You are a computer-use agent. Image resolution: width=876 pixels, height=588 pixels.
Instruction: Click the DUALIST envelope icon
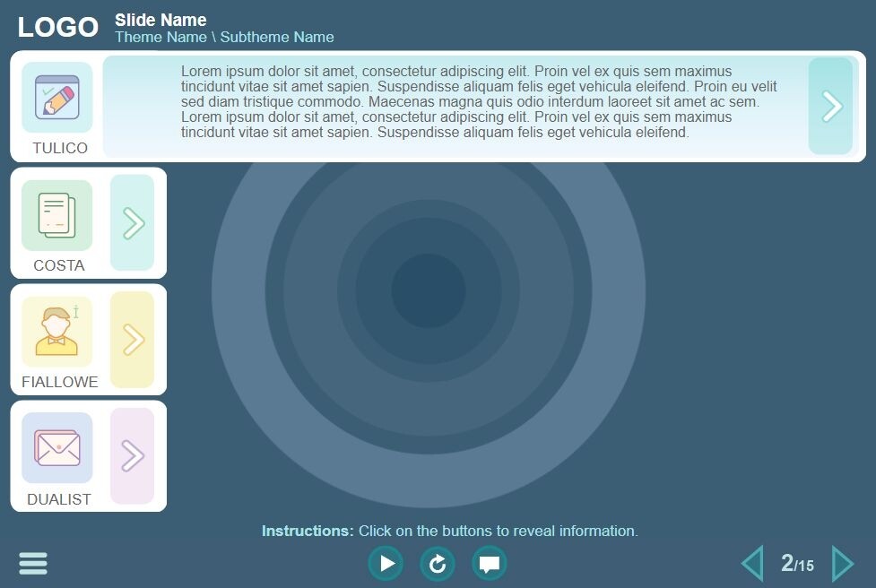click(x=57, y=447)
